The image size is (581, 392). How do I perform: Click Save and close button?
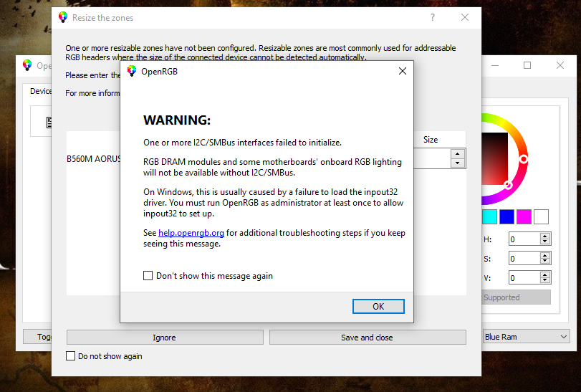368,338
